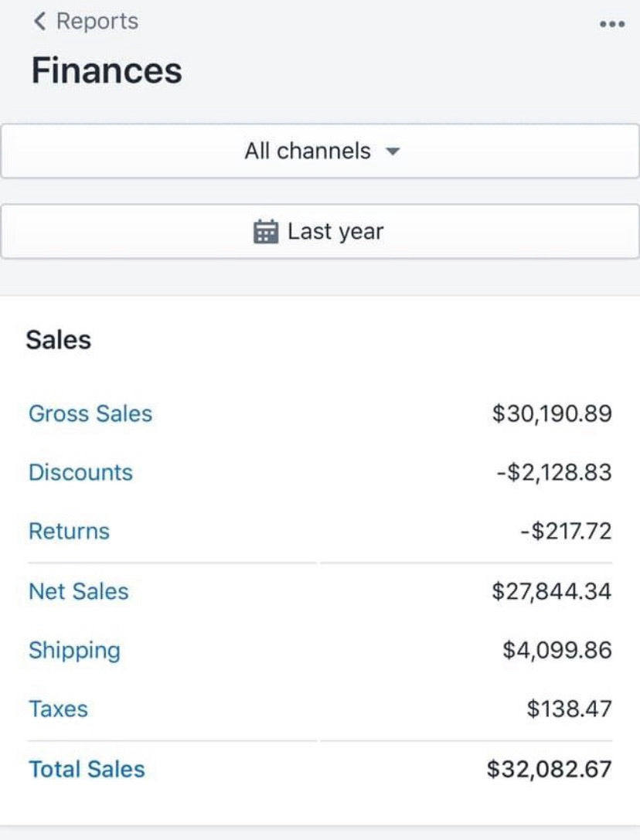Click the calendar icon for date range
Image resolution: width=640 pixels, height=840 pixels.
click(265, 231)
